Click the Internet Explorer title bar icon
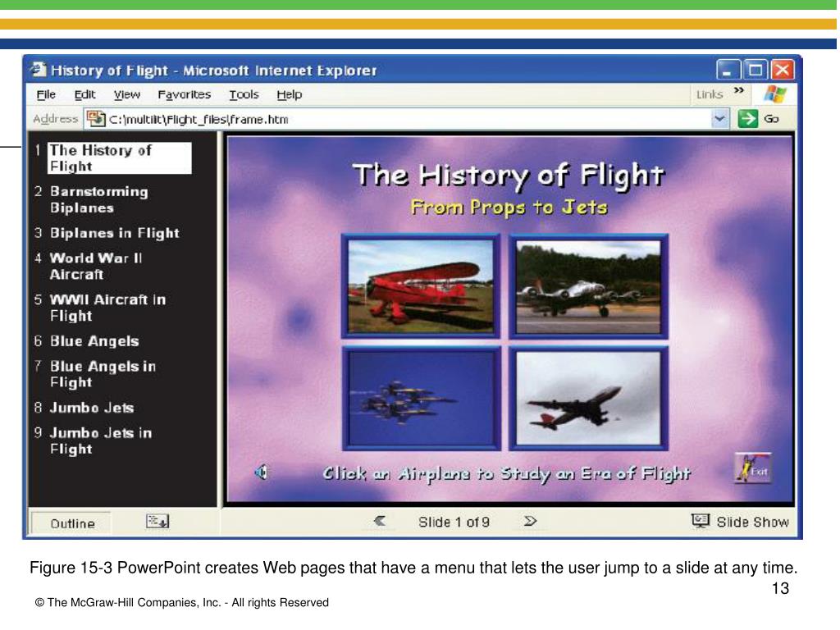 pos(38,70)
